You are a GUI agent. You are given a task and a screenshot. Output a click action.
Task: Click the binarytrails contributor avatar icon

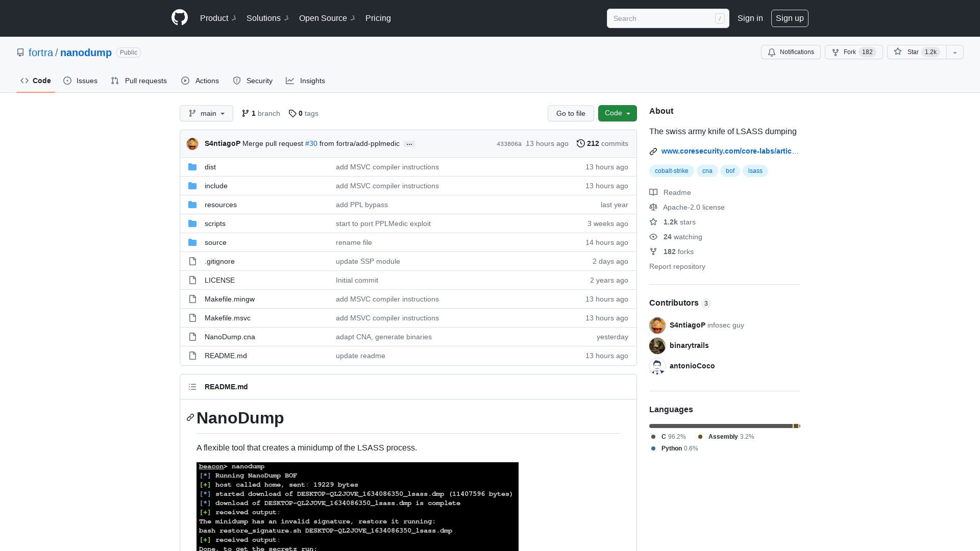point(657,345)
